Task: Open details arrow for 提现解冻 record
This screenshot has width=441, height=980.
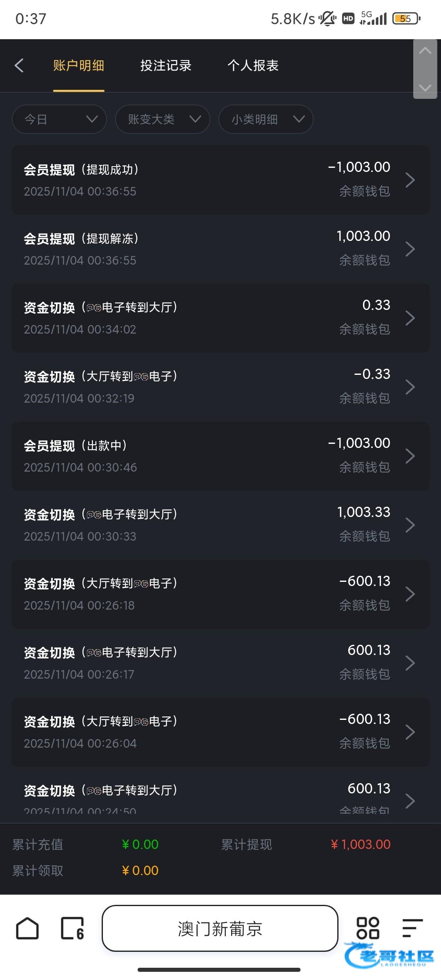Action: [410, 249]
